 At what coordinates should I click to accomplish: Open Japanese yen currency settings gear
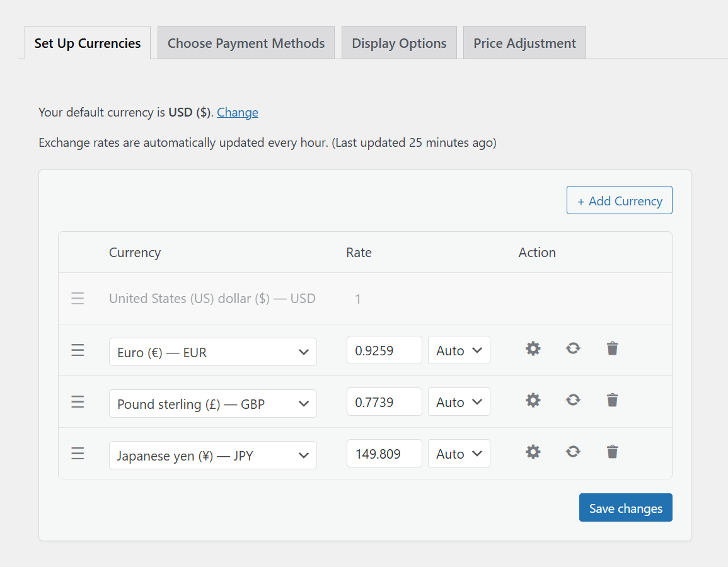(533, 452)
